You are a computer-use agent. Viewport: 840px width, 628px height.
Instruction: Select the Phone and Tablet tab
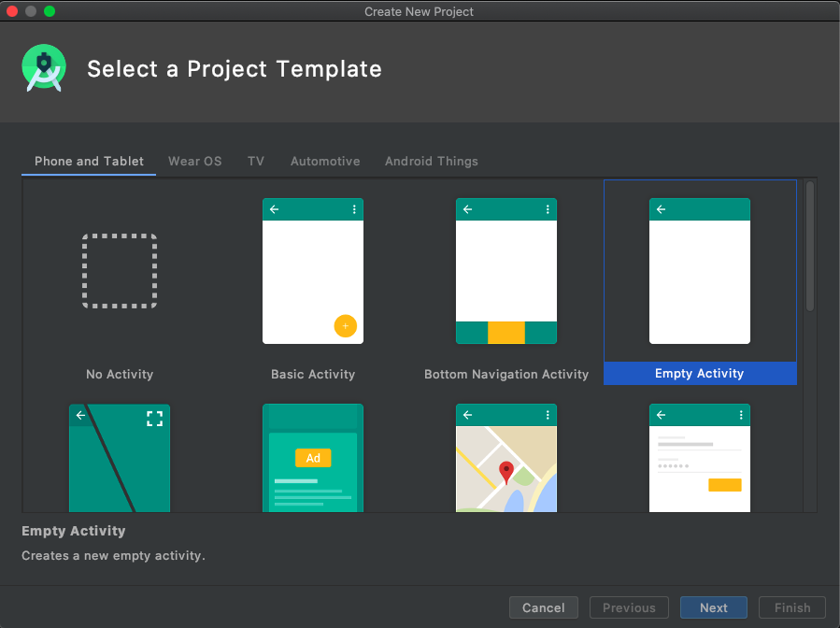click(89, 162)
